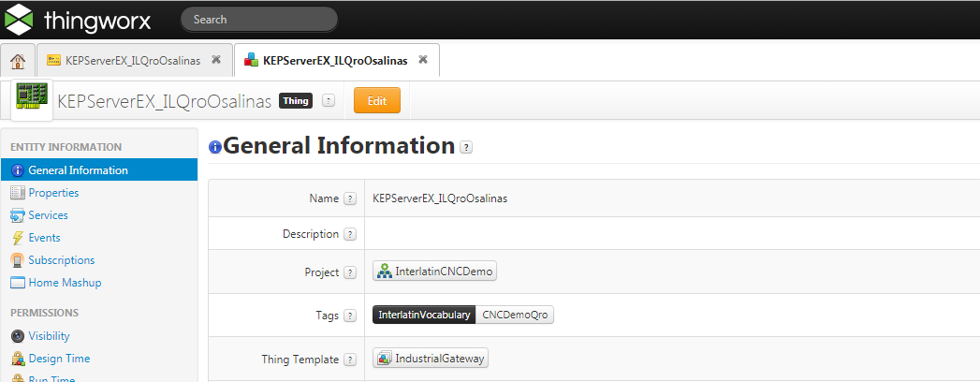
Task: Select General Information in sidebar
Action: (99, 170)
